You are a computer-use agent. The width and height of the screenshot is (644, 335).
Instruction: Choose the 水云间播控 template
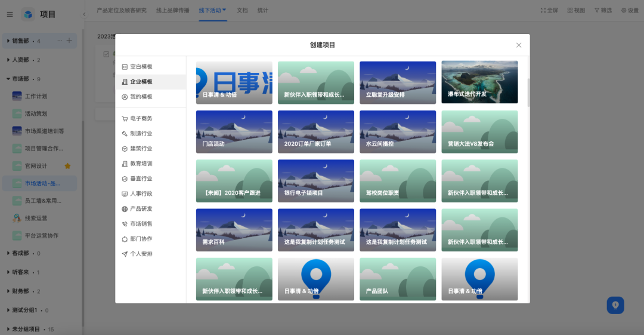(398, 132)
